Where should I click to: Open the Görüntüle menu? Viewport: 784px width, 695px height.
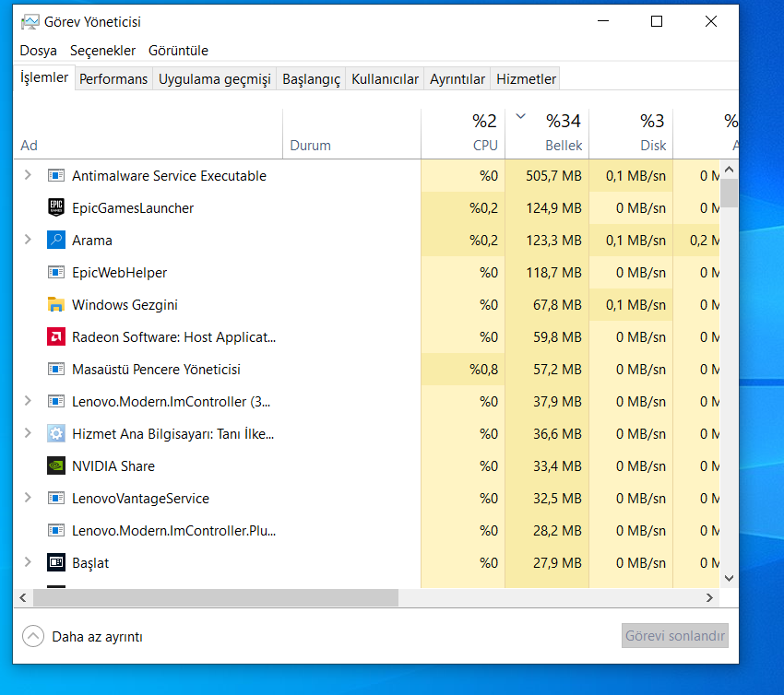pos(178,51)
